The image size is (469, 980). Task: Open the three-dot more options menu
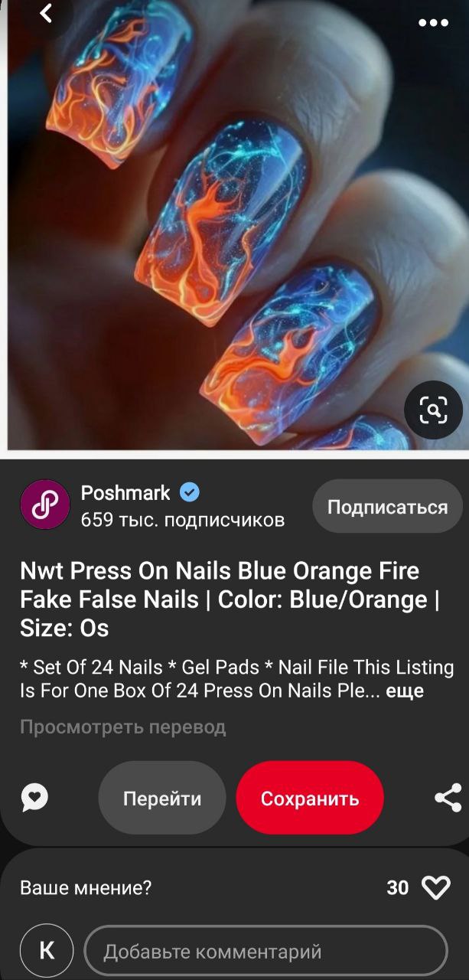tap(433, 23)
